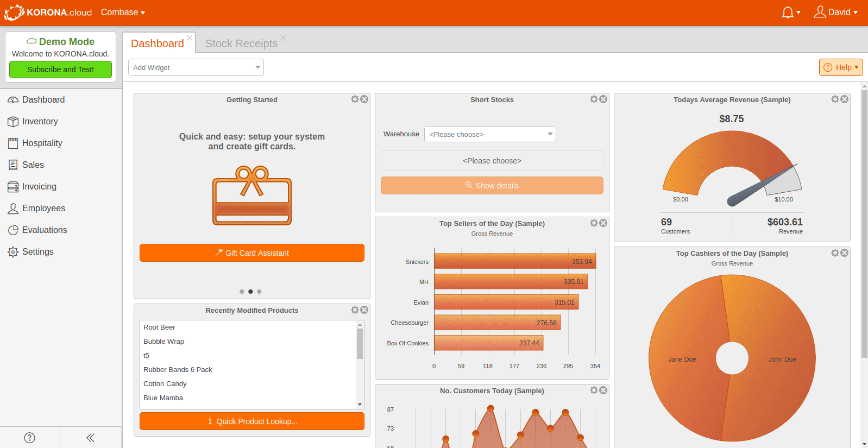This screenshot has width=868, height=448.
Task: Open Recently Modified Products settings gear
Action: [x=355, y=310]
